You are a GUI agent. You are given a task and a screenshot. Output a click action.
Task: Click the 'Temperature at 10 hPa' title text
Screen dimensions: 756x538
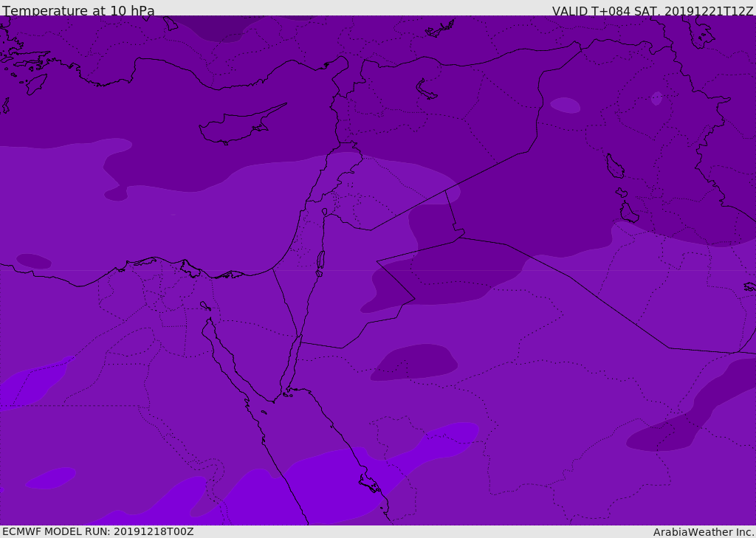[78, 10]
